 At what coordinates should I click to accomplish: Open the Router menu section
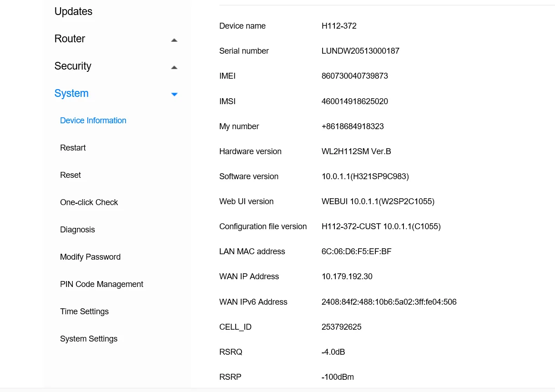pyautogui.click(x=70, y=39)
